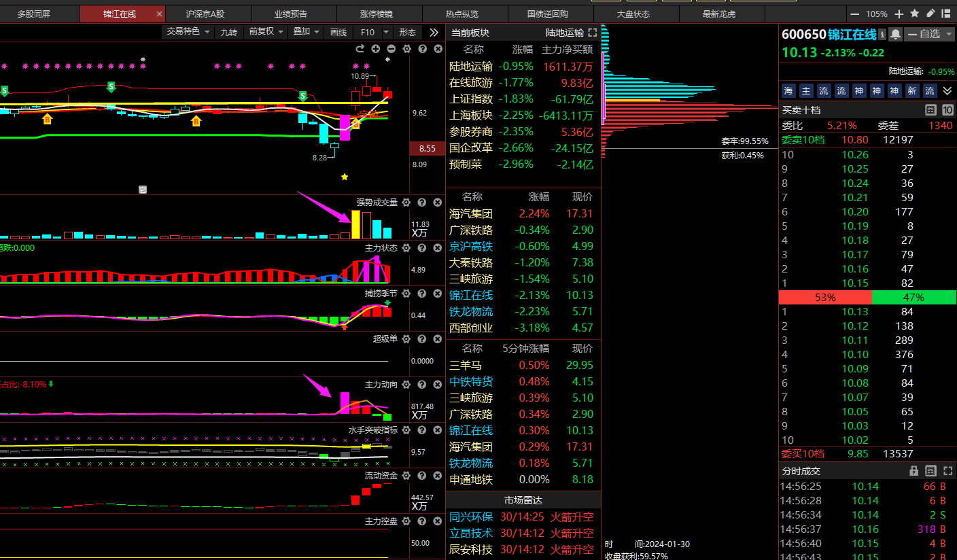957x560 pixels.
Task: Open help for 主力状态 indicator
Action: 422,248
